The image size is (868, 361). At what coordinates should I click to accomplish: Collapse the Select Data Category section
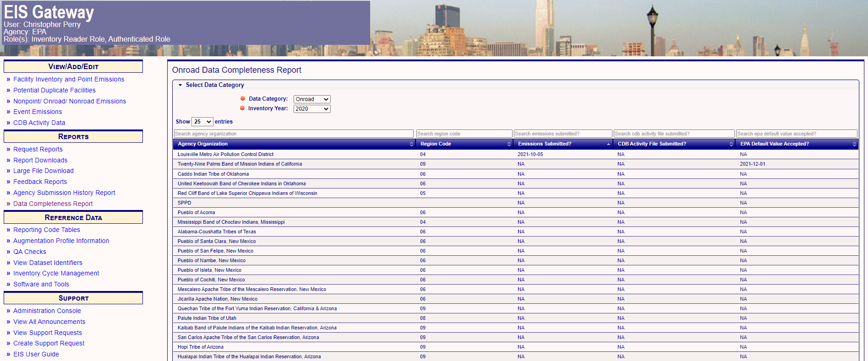click(180, 85)
